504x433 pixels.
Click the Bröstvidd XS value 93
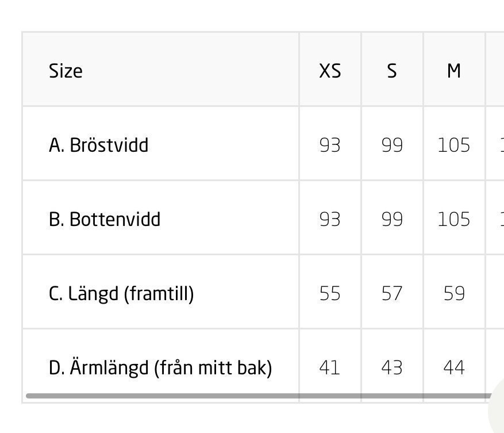click(x=330, y=145)
